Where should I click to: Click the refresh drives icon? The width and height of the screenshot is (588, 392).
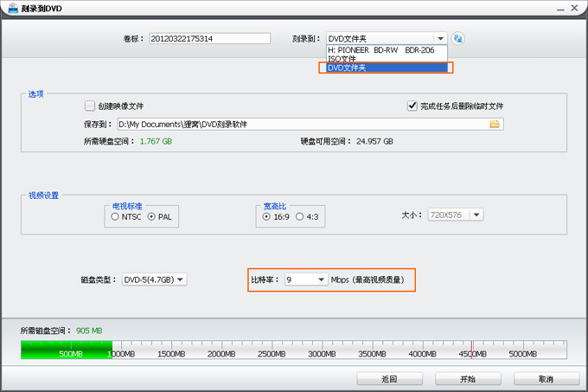pyautogui.click(x=457, y=38)
